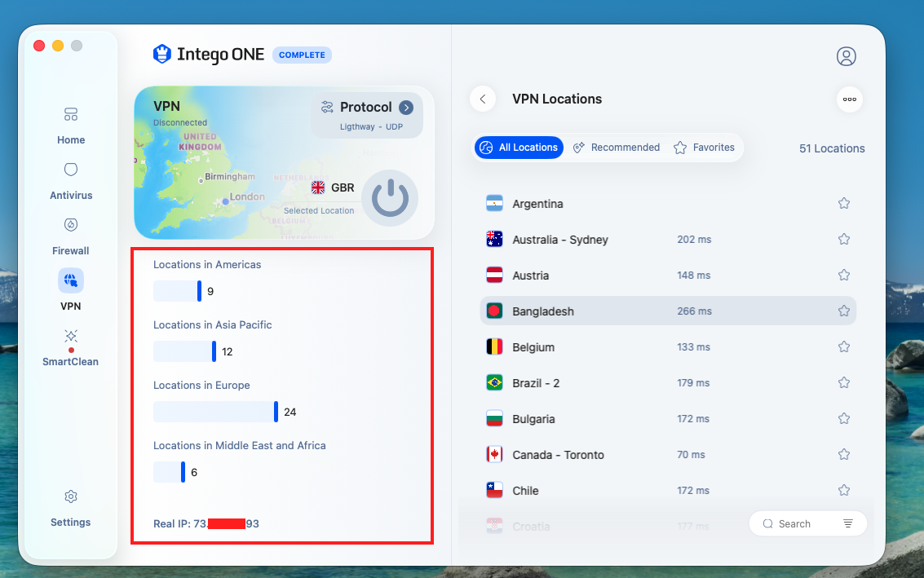Image resolution: width=924 pixels, height=578 pixels.
Task: Click the Real IP address text
Action: [x=206, y=524]
